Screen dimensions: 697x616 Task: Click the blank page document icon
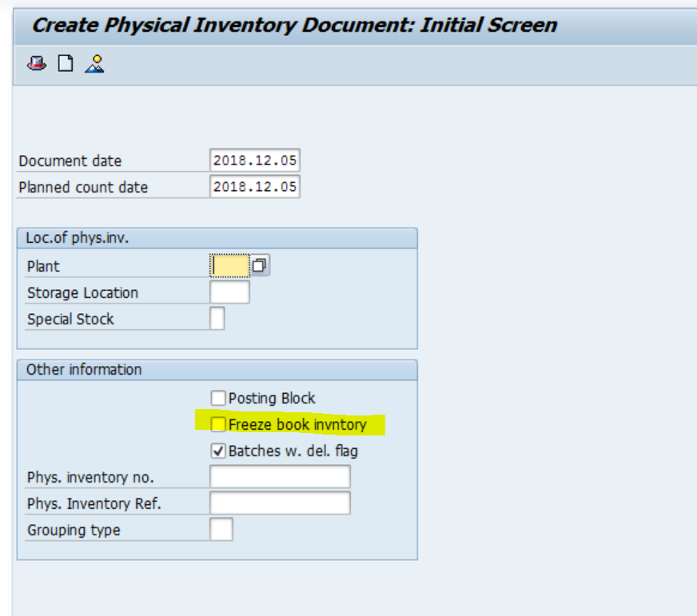click(66, 64)
